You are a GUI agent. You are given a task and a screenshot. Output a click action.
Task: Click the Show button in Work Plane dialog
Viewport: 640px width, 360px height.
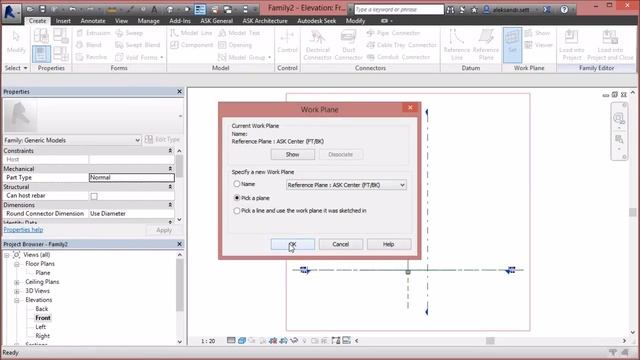tap(293, 155)
